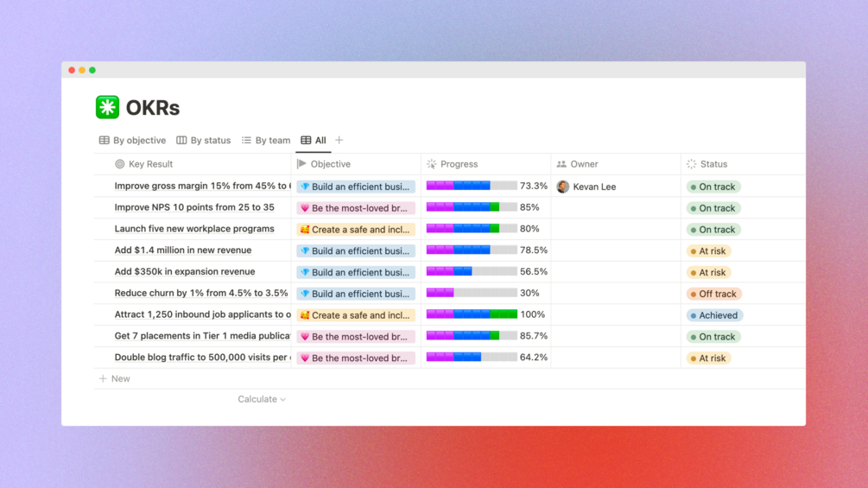
Task: Click the Status column header
Action: pyautogui.click(x=706, y=164)
